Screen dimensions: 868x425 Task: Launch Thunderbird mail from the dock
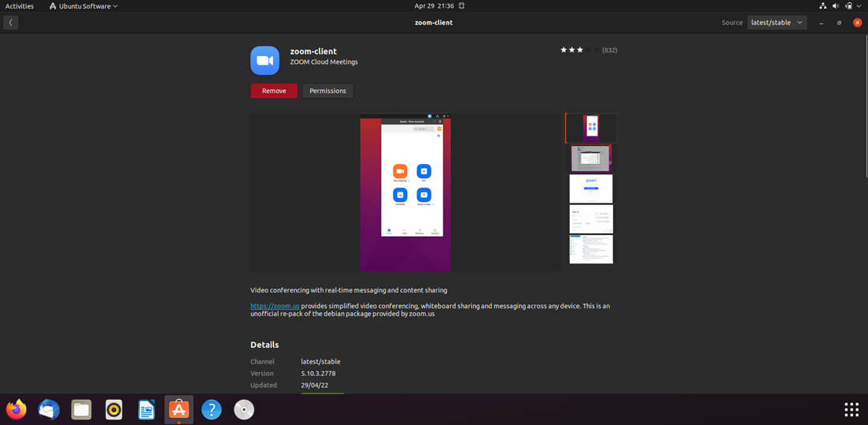click(x=49, y=409)
